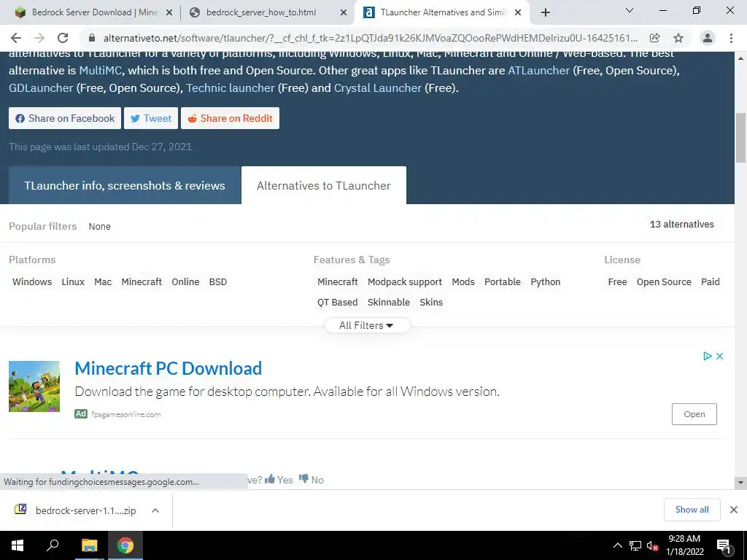The image size is (747, 560).
Task: Filter by Paid license
Action: [x=710, y=282]
